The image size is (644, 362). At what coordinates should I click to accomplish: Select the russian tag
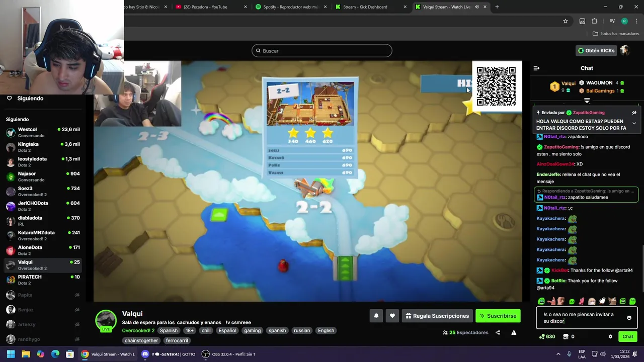(302, 331)
